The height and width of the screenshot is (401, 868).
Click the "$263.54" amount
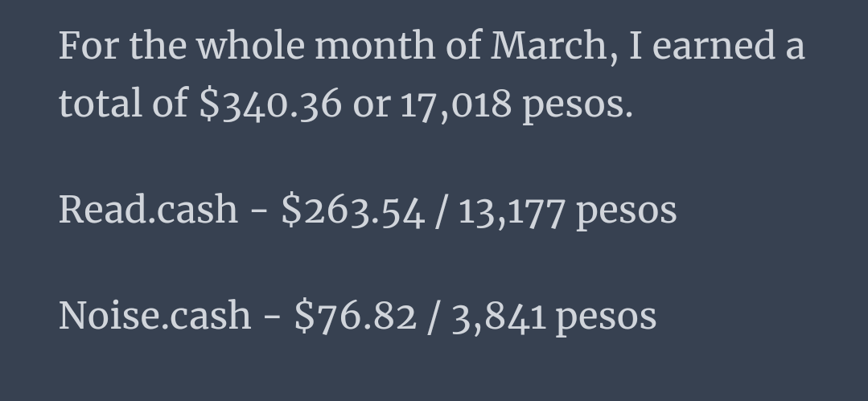353,211
